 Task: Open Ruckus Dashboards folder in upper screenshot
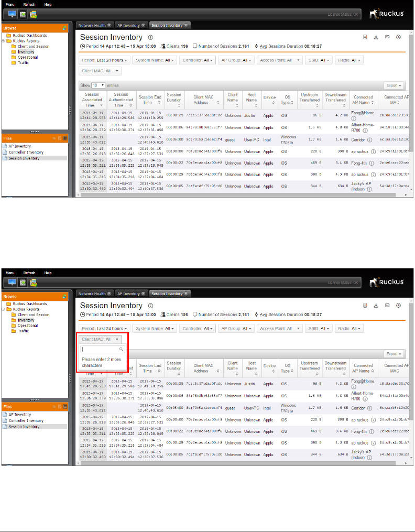point(30,35)
